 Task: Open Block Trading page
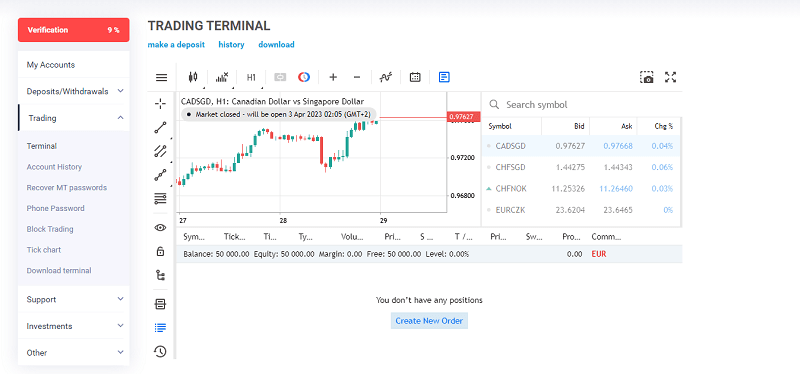pyautogui.click(x=50, y=229)
